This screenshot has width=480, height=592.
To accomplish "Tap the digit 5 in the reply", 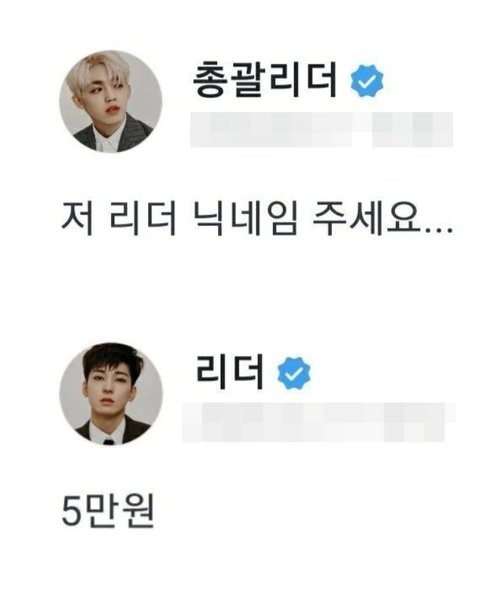I will (71, 512).
